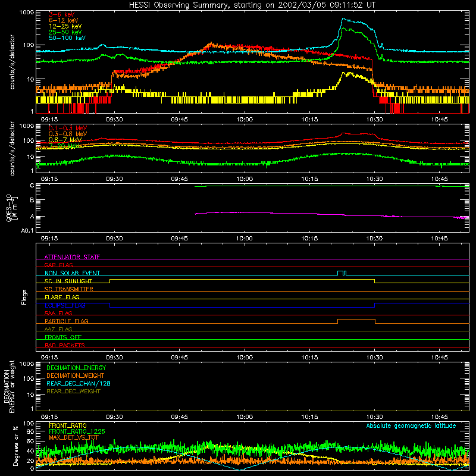Click the red BAD_PACKETS label
476x476 pixels.
coord(65,345)
